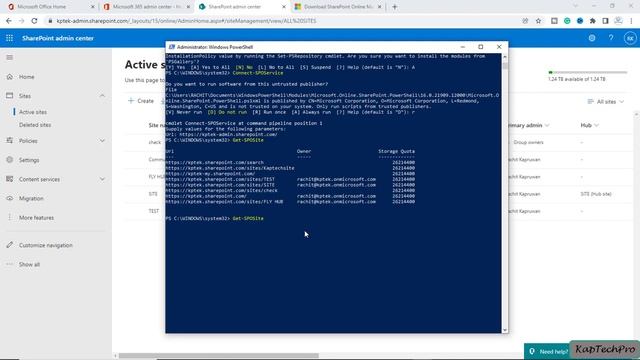
Task: Click the Connect-SPOService command text
Action: pos(258,73)
